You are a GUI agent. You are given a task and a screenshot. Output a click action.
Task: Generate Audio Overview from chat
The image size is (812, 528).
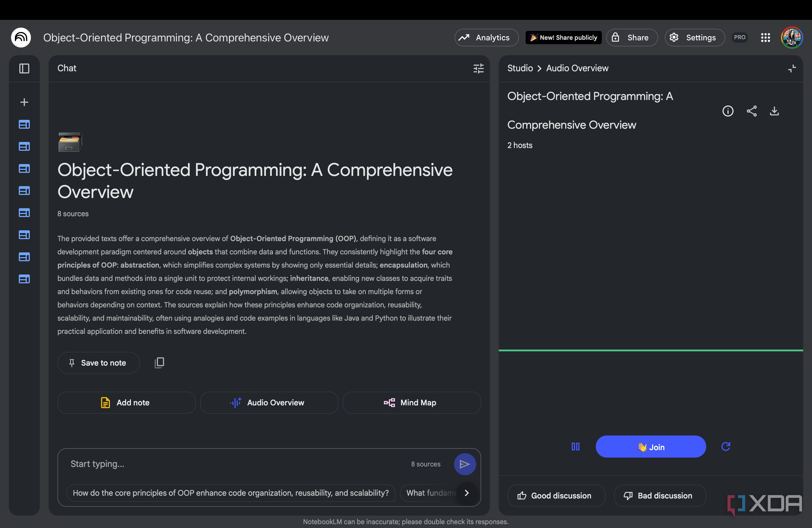(x=269, y=403)
